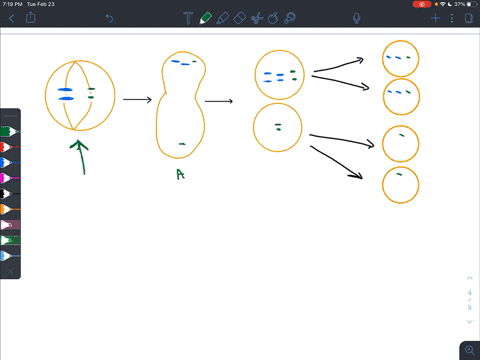Pick the magenta pencil preset

(10, 178)
